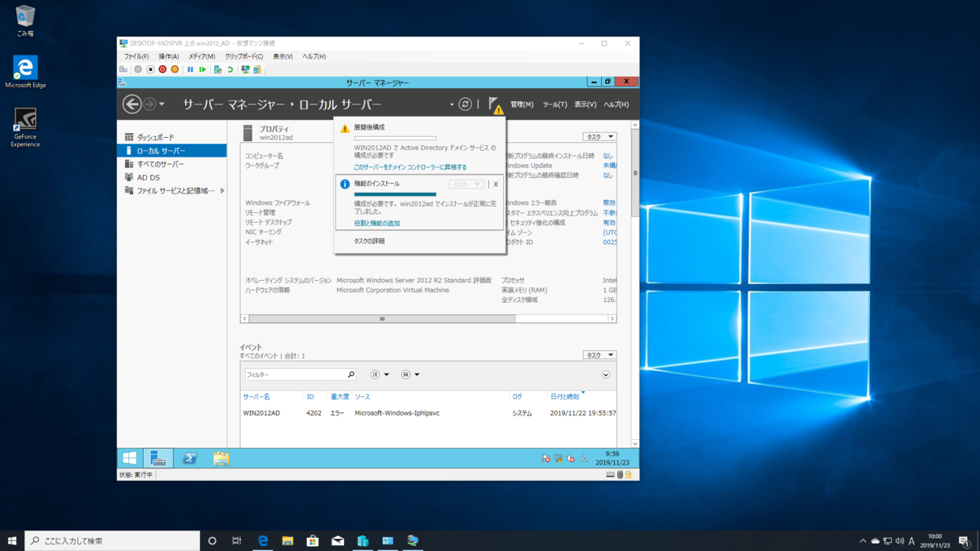Click the green Revert arrow toolbar icon
Screen dimensions: 980x551
click(x=230, y=69)
